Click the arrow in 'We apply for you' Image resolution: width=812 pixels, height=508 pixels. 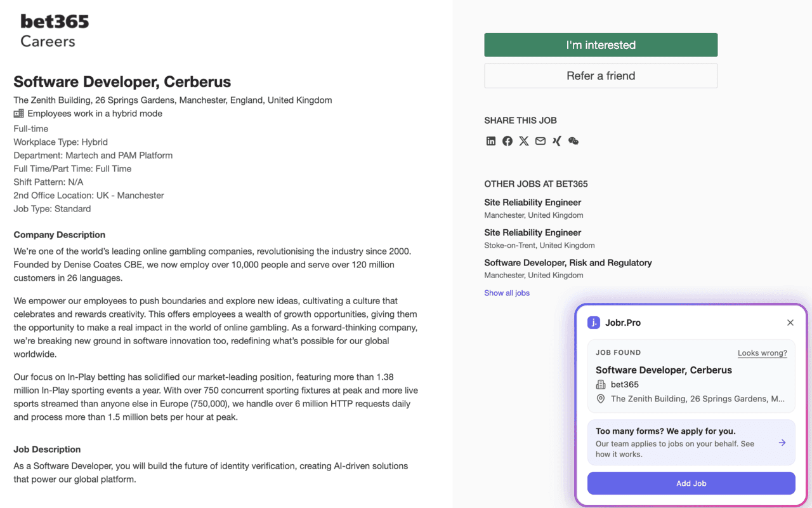click(782, 443)
